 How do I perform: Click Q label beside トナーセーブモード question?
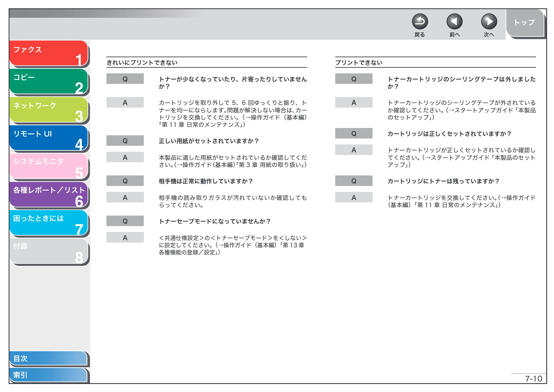[125, 221]
